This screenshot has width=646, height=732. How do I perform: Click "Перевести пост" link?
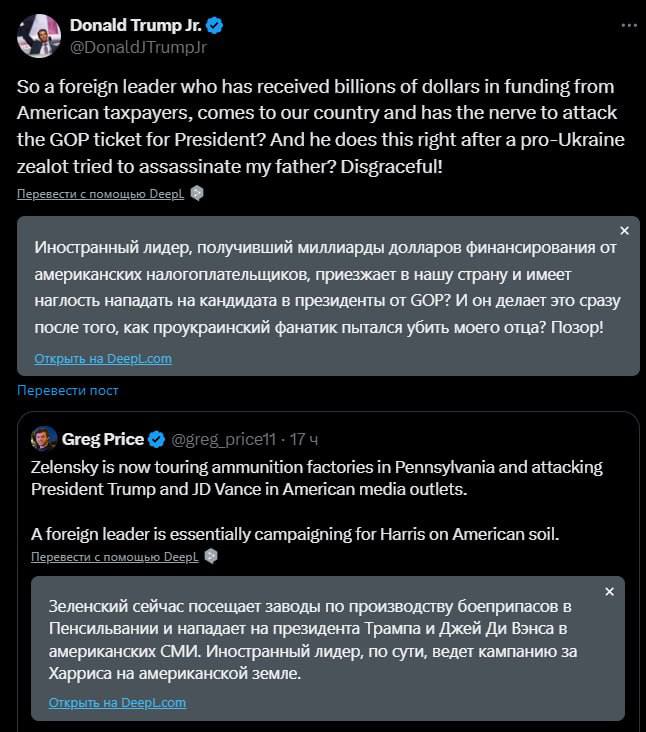coord(67,390)
